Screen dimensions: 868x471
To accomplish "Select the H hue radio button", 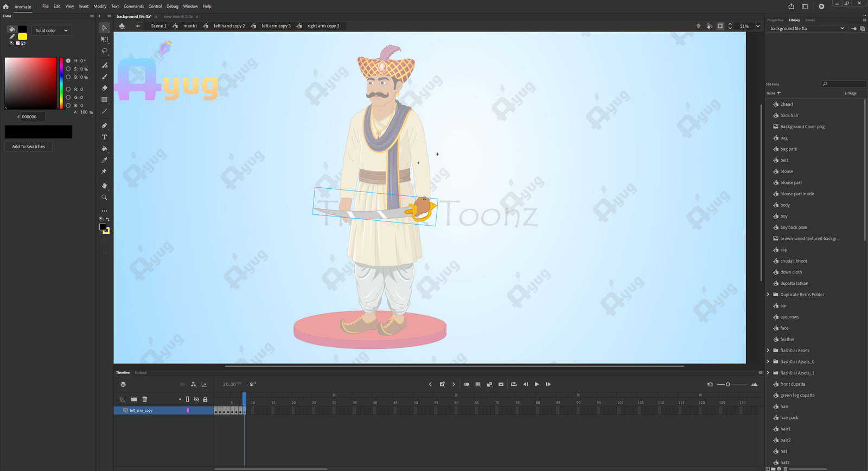I will coord(68,61).
